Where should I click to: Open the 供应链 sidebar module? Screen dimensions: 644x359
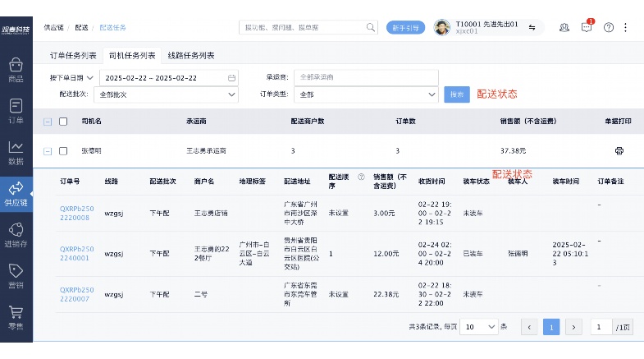(x=16, y=194)
